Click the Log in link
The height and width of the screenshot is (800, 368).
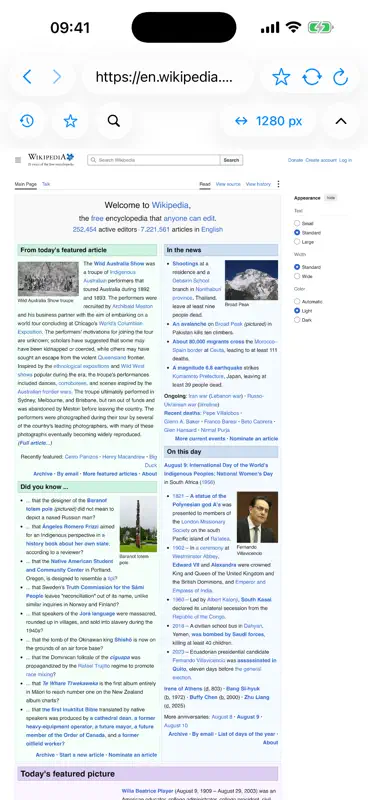pos(345,160)
